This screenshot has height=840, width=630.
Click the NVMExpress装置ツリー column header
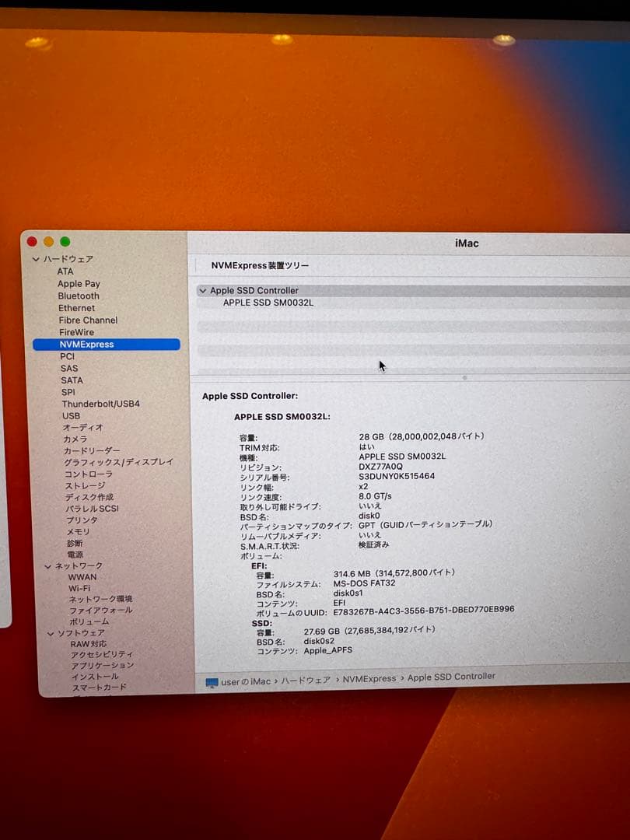(x=260, y=266)
